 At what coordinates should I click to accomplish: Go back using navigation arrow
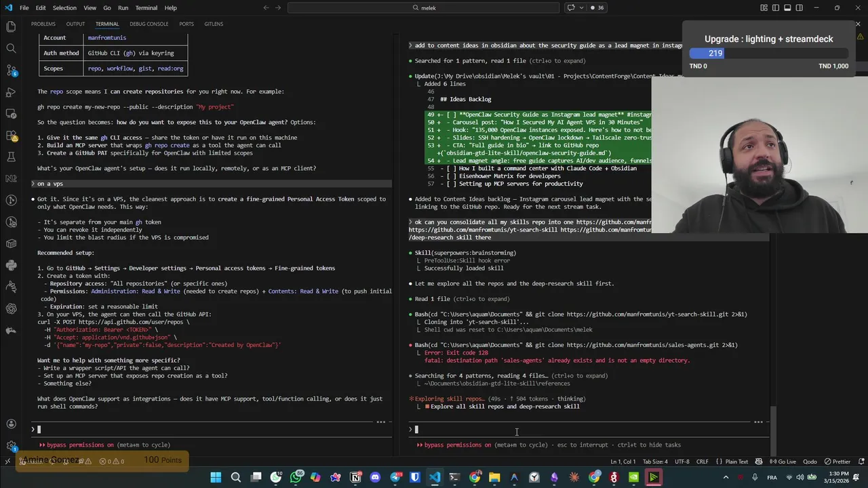point(266,7)
